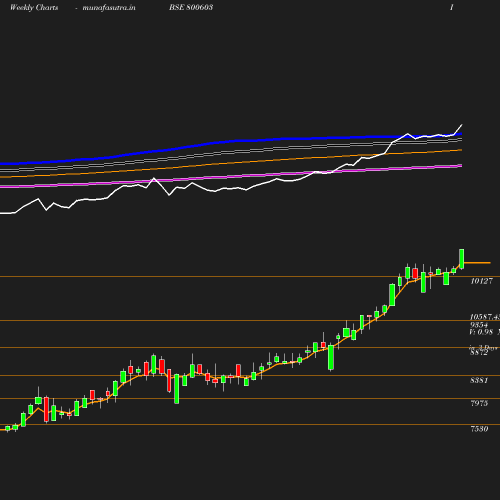The height and width of the screenshot is (500, 500).
Task: Click the 8381 price level label
Action: click(x=479, y=380)
